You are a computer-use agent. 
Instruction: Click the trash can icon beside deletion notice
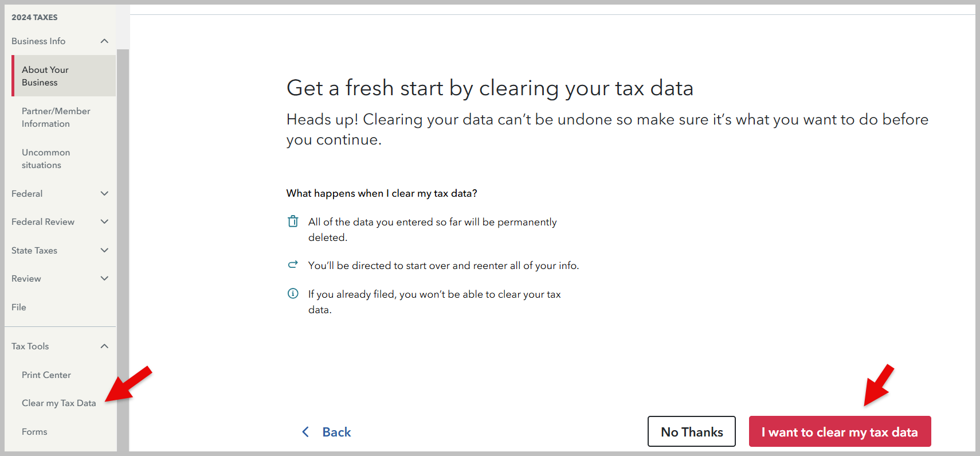click(x=293, y=221)
